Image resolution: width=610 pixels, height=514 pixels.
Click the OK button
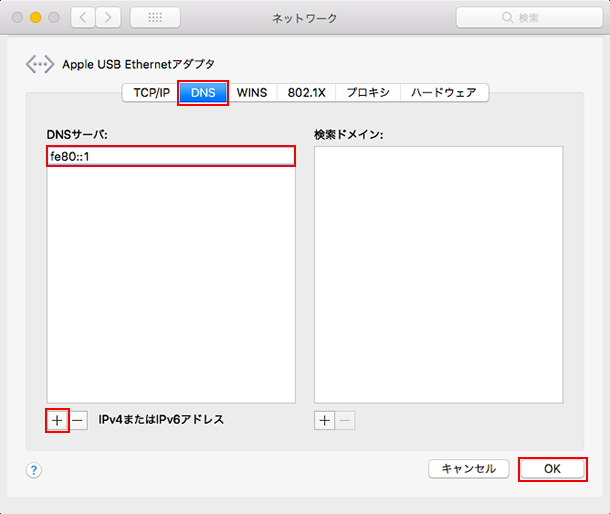point(552,468)
